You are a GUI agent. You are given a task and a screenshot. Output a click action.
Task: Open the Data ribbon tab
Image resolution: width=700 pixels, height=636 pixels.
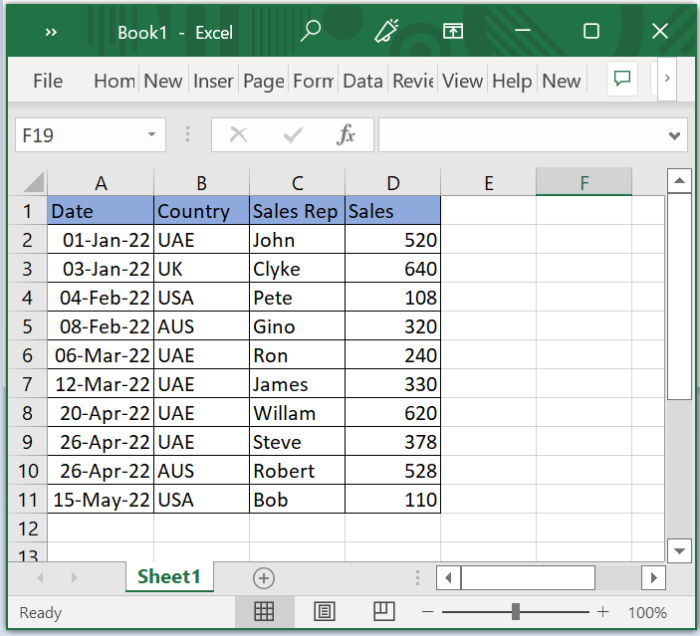point(363,81)
